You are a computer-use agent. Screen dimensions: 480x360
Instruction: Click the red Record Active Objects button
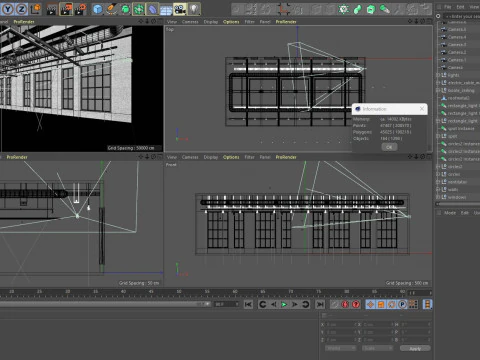coord(345,304)
